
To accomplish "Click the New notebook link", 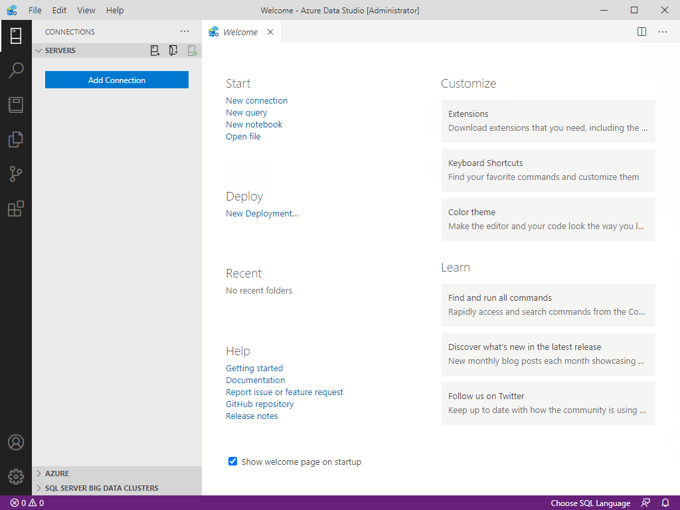I will click(254, 125).
